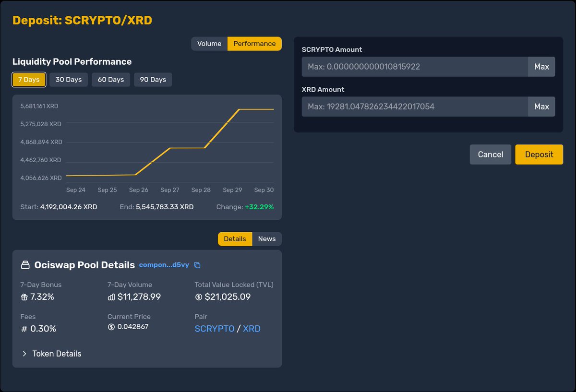576x392 pixels.
Task: Click the performance line chart
Action: [x=170, y=143]
